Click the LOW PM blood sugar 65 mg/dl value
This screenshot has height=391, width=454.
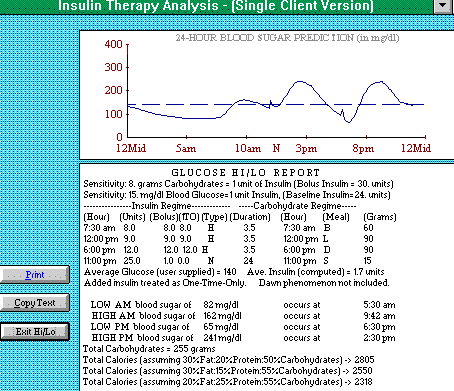221,327
